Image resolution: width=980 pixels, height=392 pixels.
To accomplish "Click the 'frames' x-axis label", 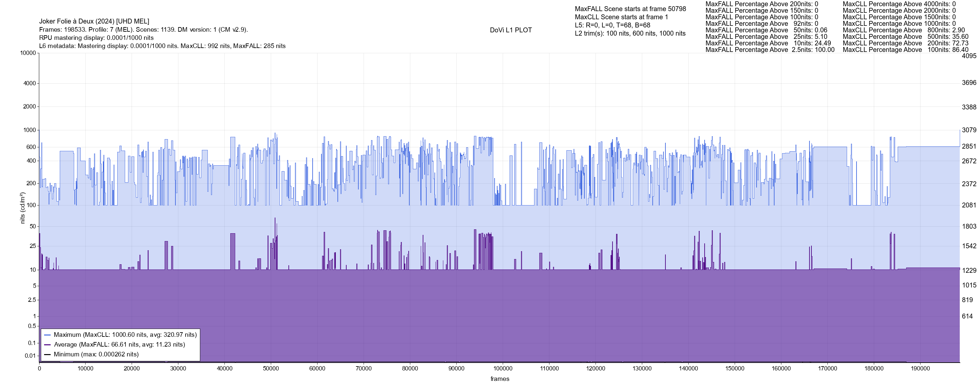I will [x=499, y=379].
